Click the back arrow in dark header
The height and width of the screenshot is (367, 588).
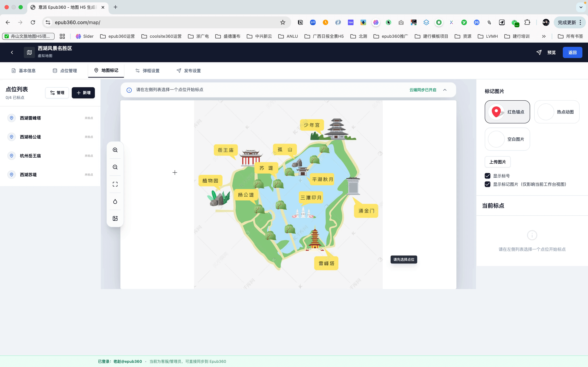(x=12, y=52)
